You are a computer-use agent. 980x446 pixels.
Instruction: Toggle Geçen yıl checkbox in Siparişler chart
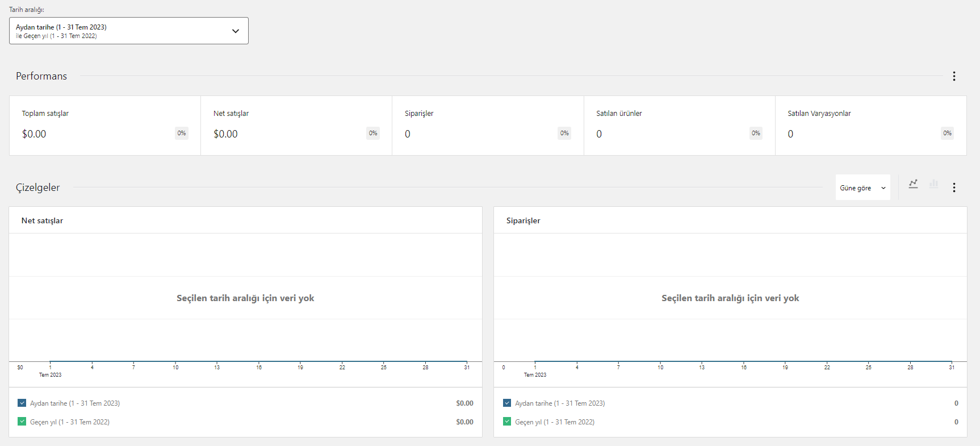coord(507,422)
